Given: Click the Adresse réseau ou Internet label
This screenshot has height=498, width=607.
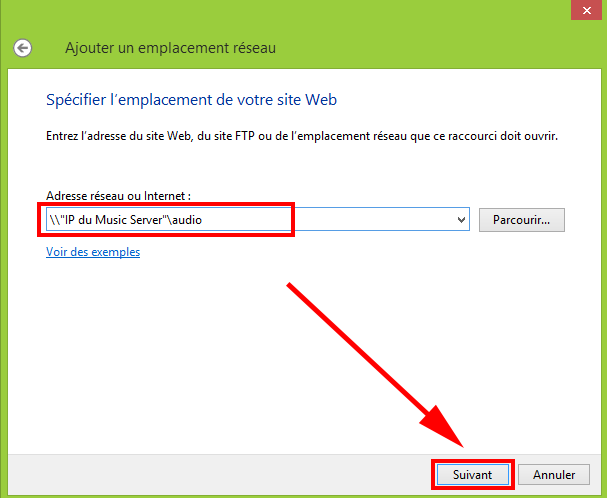Looking at the screenshot, I should click(x=118, y=196).
